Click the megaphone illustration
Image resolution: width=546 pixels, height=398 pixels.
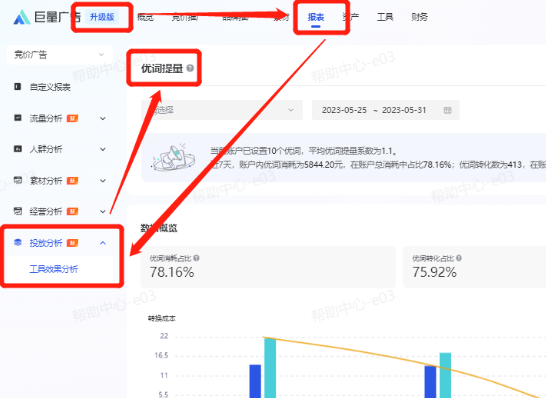(x=174, y=158)
